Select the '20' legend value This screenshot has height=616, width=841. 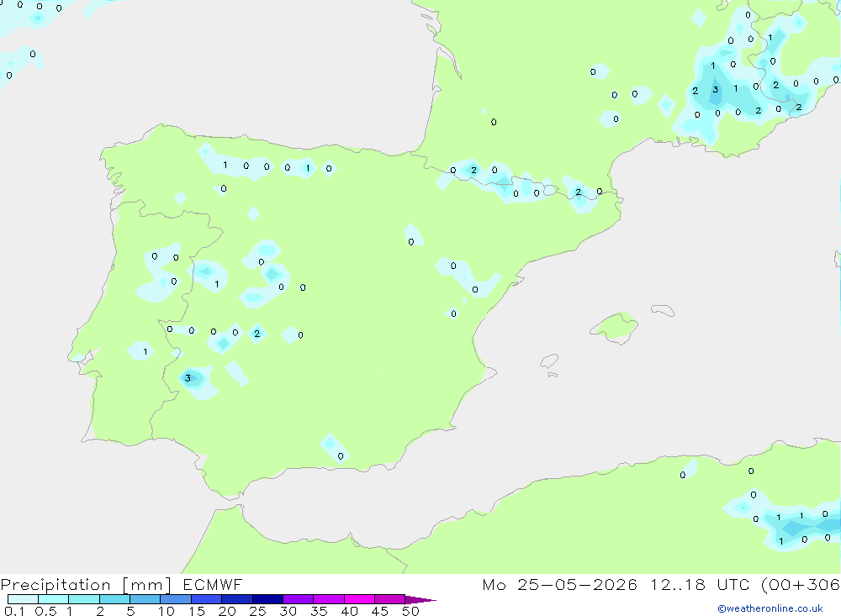click(x=227, y=611)
